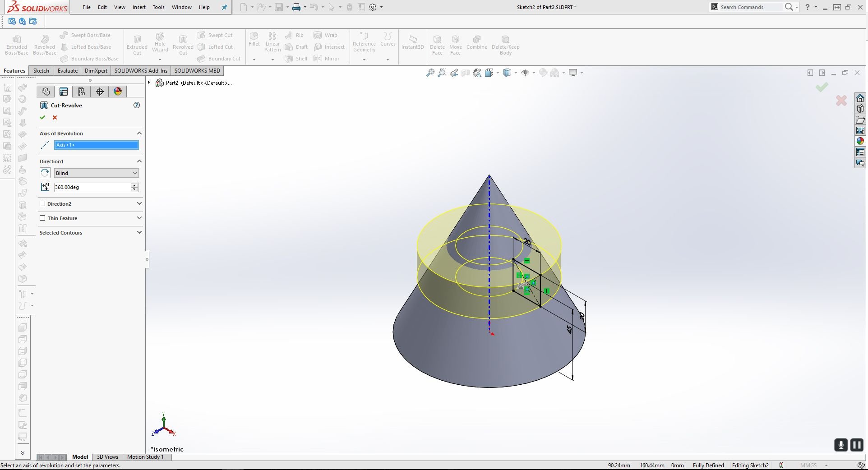868x470 pixels.
Task: Open the Insert menu
Action: tap(139, 7)
